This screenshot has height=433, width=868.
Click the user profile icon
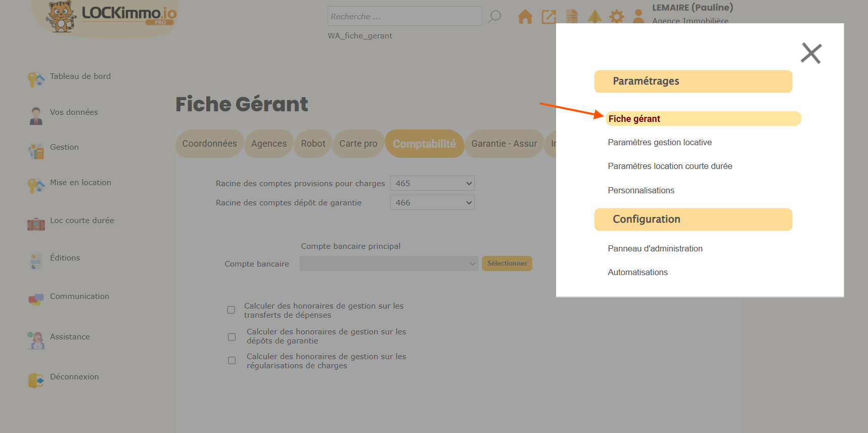point(638,17)
